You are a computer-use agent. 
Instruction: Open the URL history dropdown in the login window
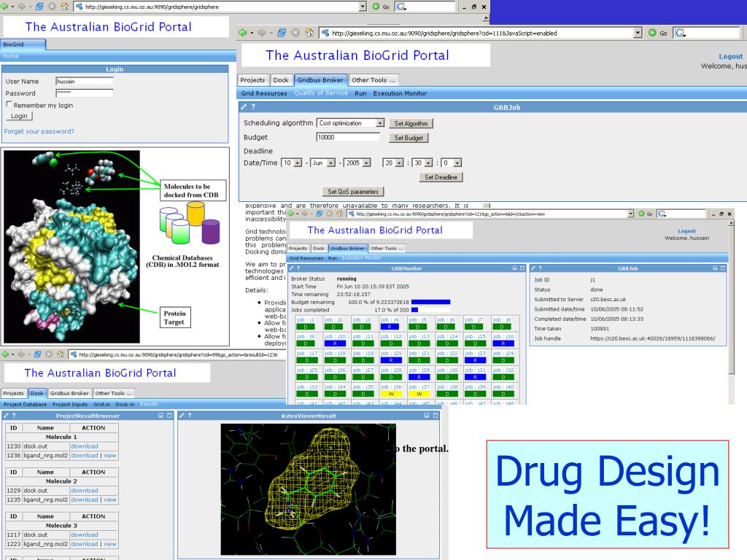coord(363,7)
